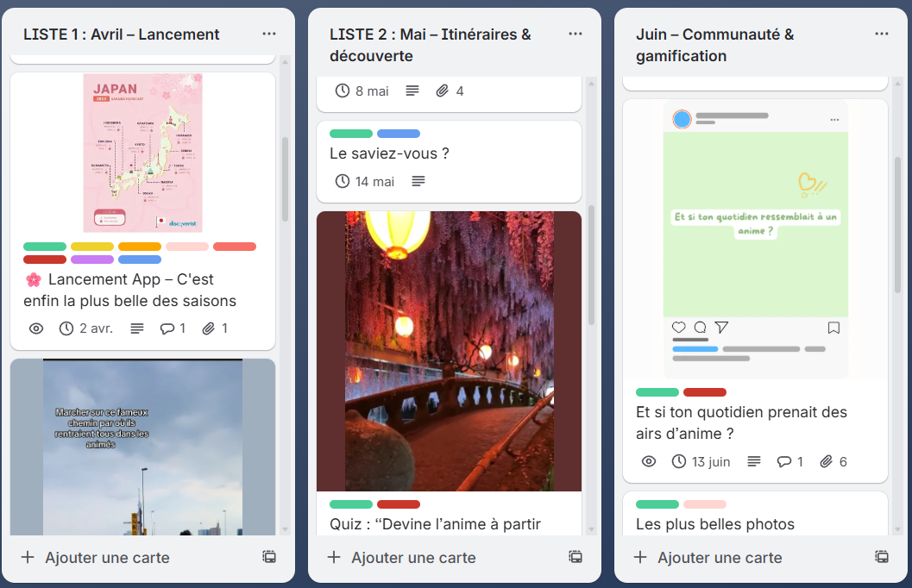Image resolution: width=912 pixels, height=588 pixels.
Task: Toggle the watch eye icon on Lancement App card
Action: 36,328
